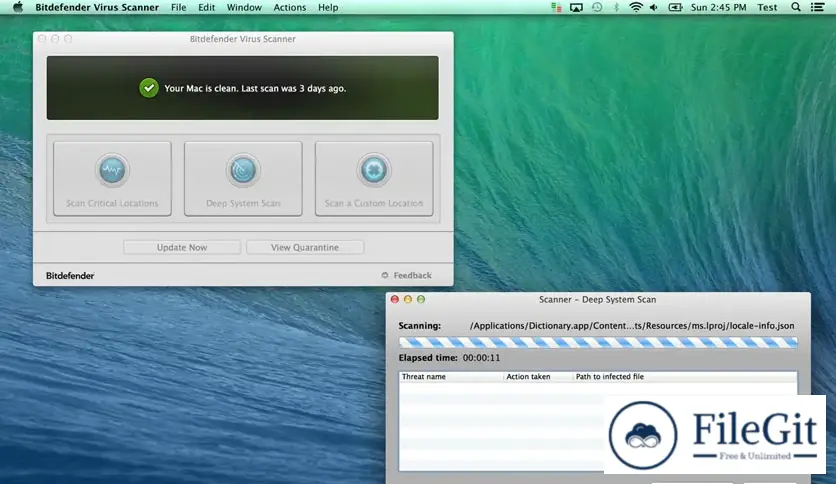Click the Feedback link

click(407, 276)
